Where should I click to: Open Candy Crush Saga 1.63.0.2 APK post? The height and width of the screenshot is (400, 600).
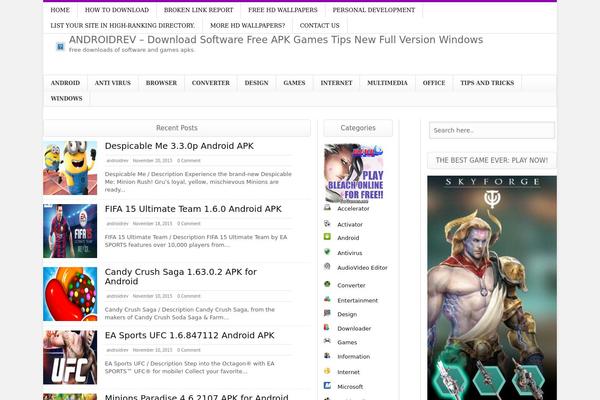(x=181, y=276)
